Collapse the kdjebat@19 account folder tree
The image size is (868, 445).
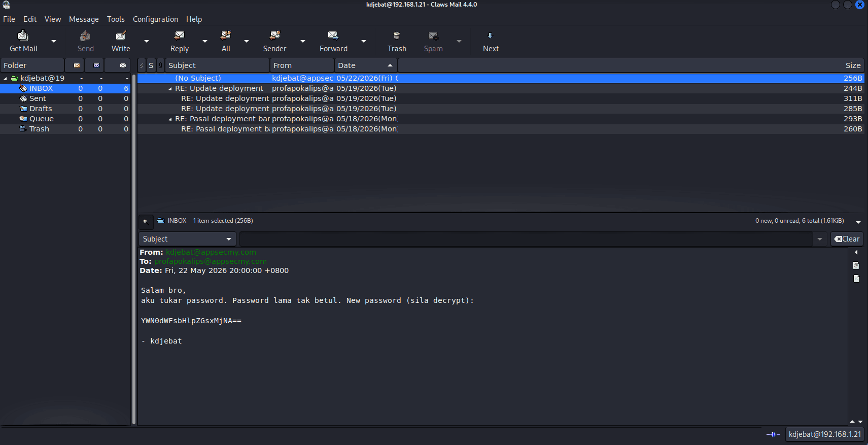[5, 79]
